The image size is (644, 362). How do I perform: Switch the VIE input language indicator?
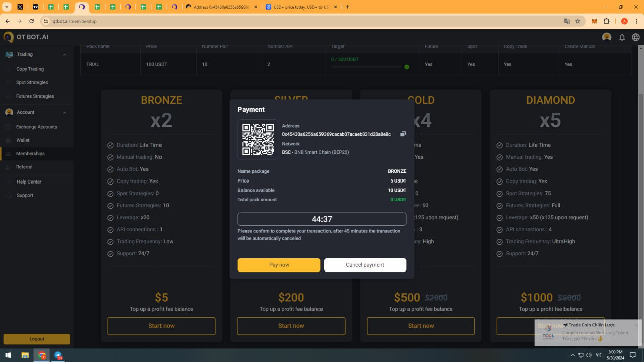(599, 355)
